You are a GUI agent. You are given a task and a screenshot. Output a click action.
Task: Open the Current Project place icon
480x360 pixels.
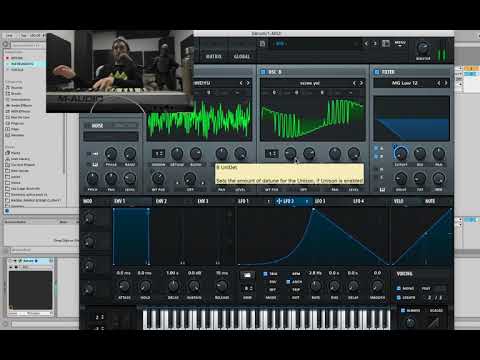[x=8, y=165]
